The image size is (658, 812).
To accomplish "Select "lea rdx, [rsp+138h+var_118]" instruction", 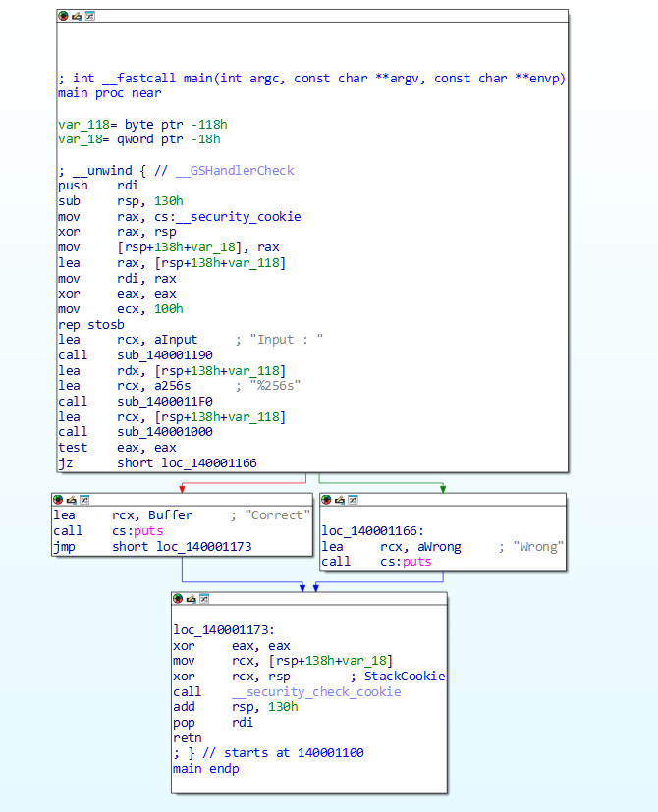I will [x=172, y=371].
